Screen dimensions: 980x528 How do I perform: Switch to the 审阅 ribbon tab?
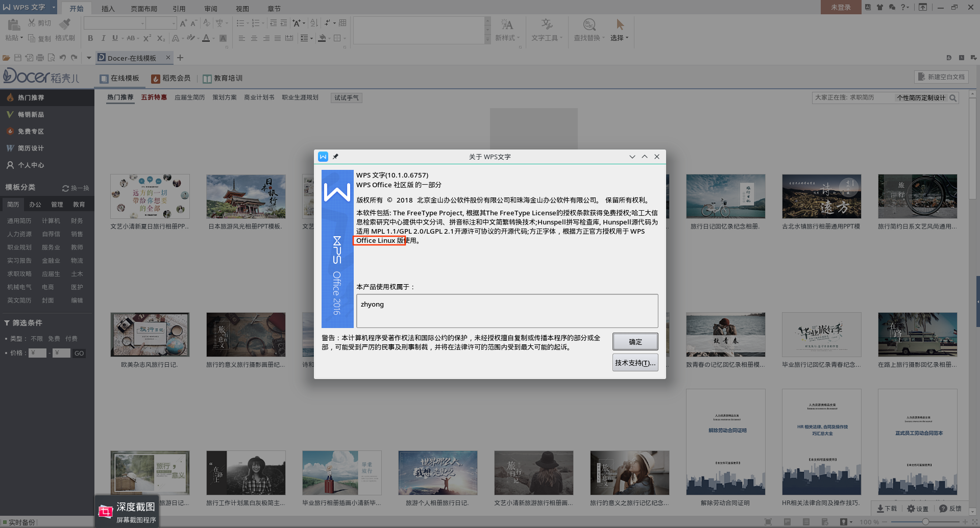point(211,9)
